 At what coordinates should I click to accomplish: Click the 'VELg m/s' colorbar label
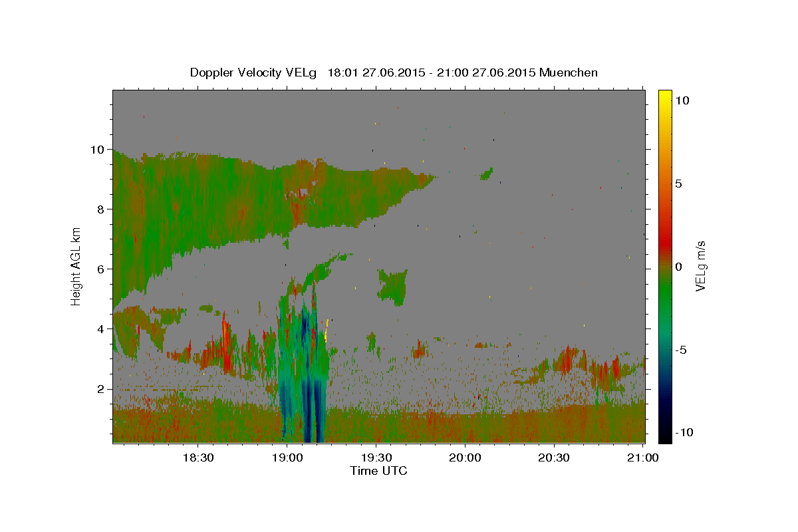point(700,267)
